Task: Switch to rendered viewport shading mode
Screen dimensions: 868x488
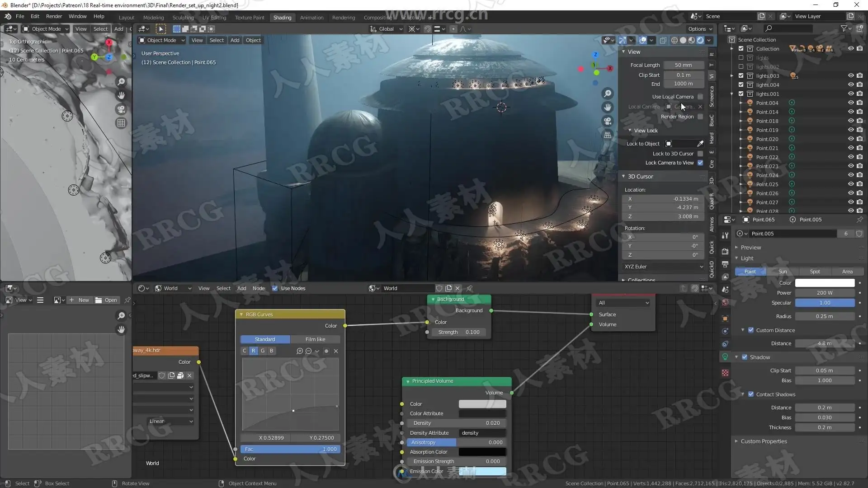Action: (x=700, y=40)
